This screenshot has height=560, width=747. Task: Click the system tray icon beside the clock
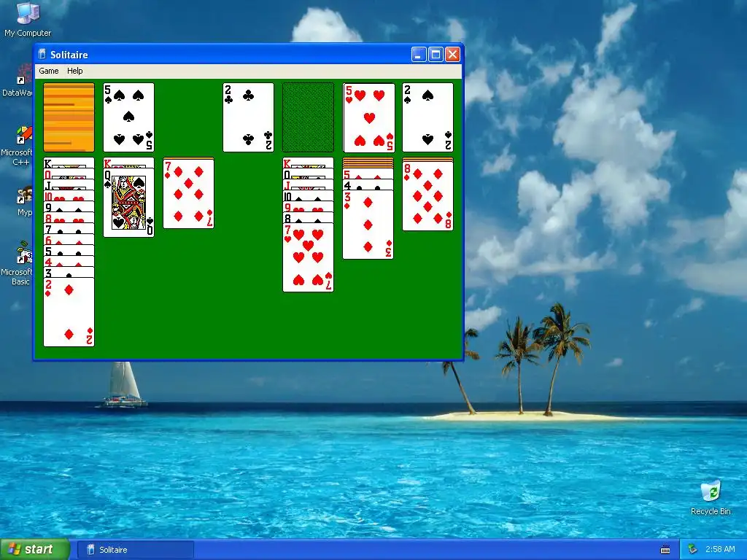tap(692, 549)
